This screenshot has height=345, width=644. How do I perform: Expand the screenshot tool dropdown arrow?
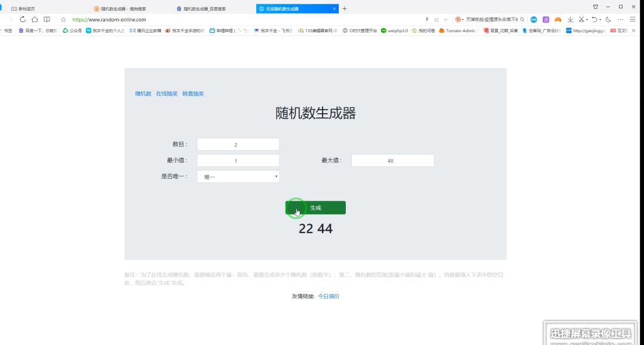tap(587, 20)
